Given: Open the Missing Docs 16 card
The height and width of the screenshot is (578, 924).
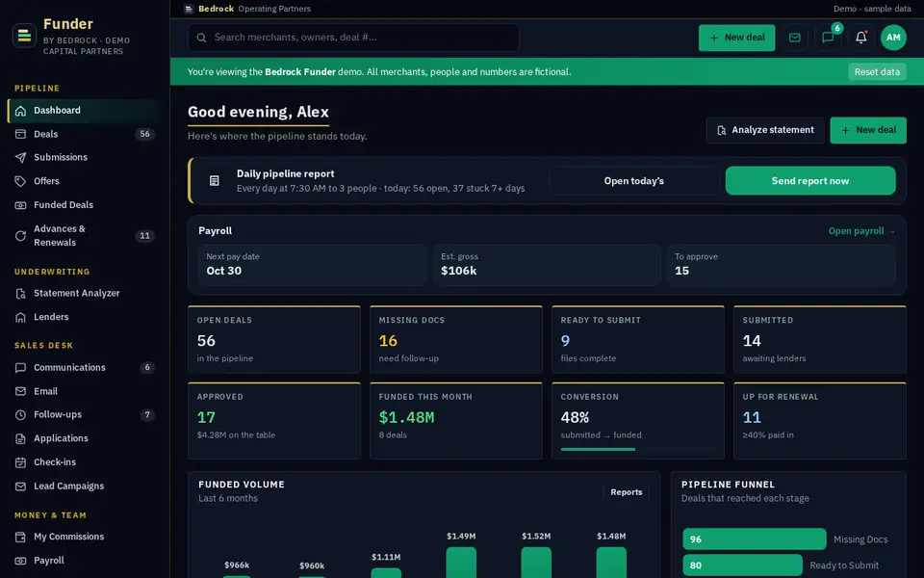Looking at the screenshot, I should [456, 340].
